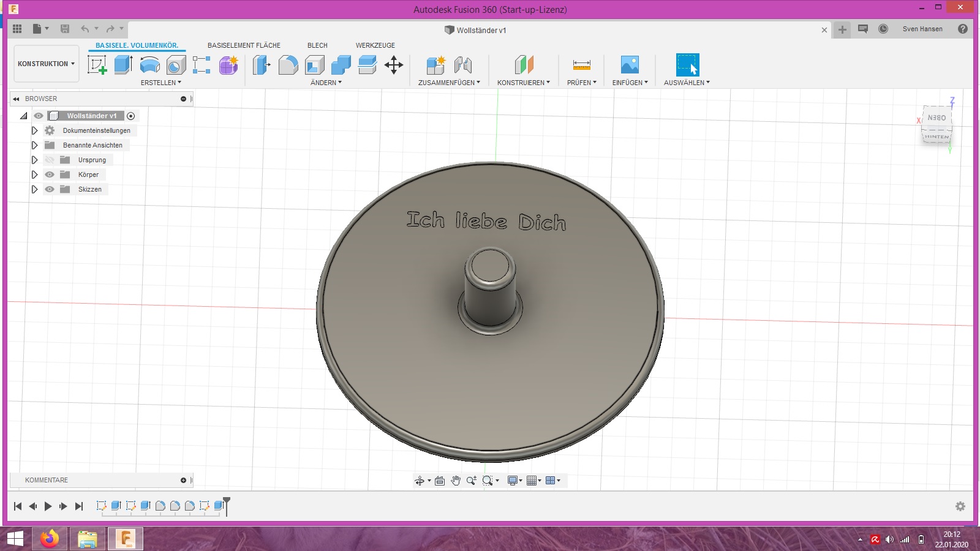Toggle visibility of Skizzen folder
This screenshot has height=551, width=980.
click(50, 189)
